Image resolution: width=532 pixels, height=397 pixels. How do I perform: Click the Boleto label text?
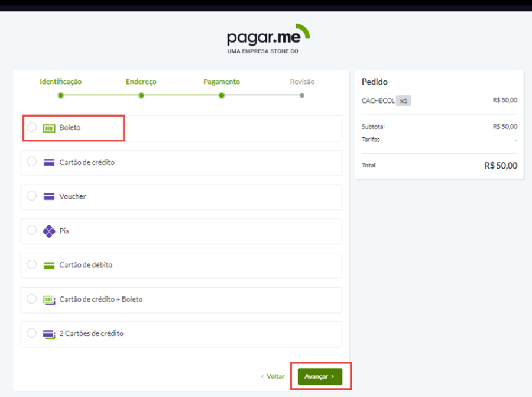coord(70,128)
